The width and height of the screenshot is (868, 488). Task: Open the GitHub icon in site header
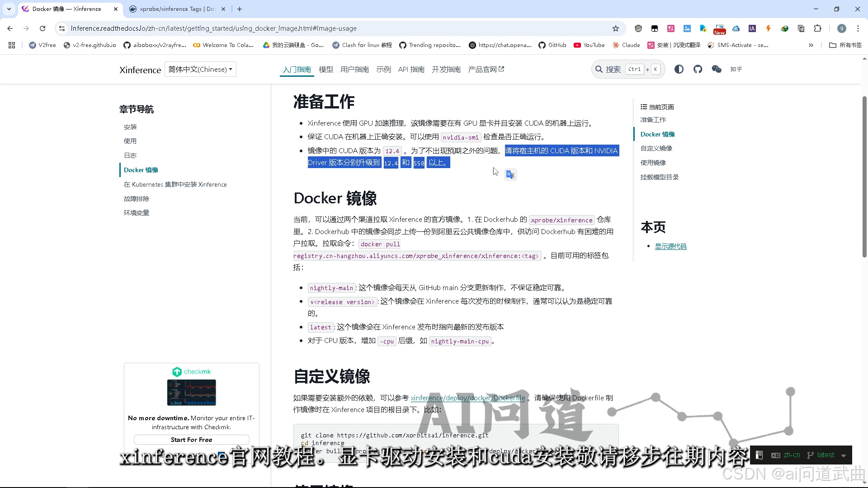(698, 69)
